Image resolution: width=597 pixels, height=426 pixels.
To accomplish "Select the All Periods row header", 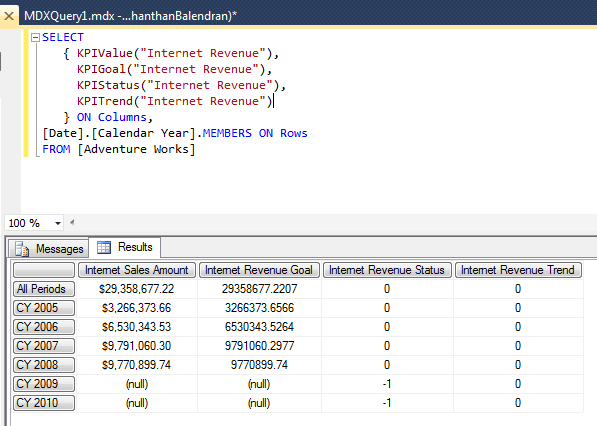I will (x=44, y=289).
